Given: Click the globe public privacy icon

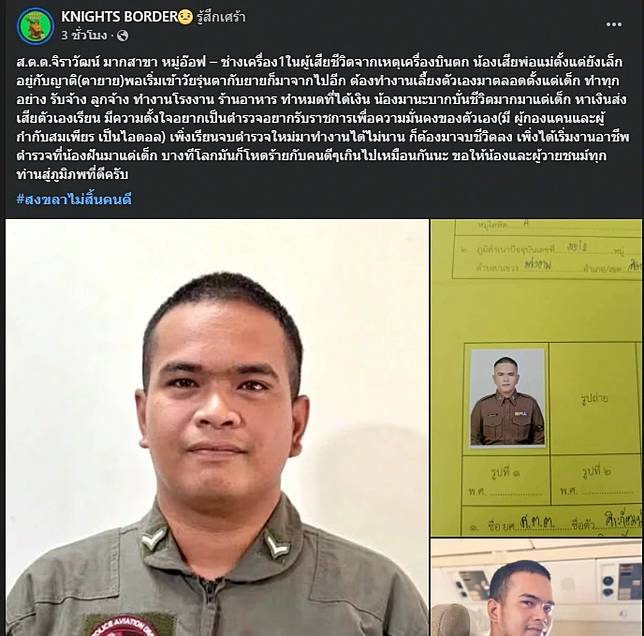Looking at the screenshot, I should [x=122, y=36].
